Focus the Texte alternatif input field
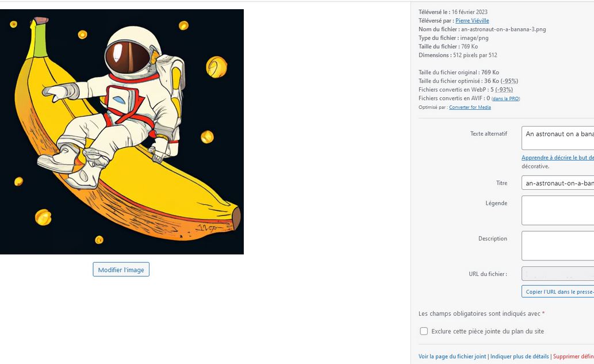The width and height of the screenshot is (594, 364). tap(558, 138)
